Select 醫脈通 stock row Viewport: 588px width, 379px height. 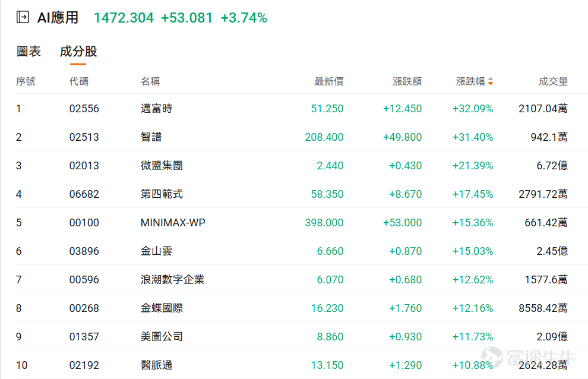pos(292,365)
